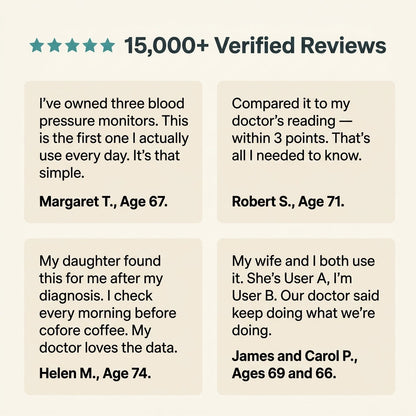Click the first rating star
This screenshot has height=416, width=416.
coord(37,45)
